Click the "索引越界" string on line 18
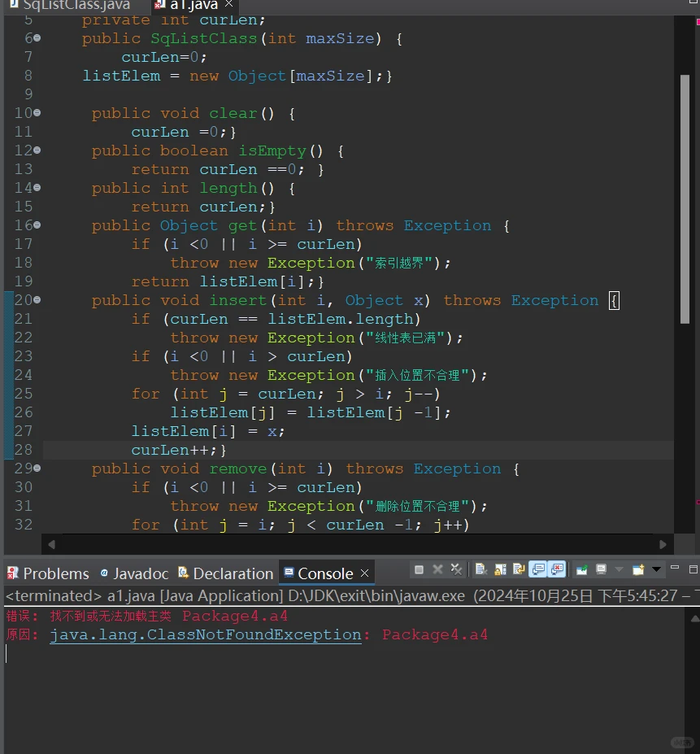 pyautogui.click(x=399, y=263)
